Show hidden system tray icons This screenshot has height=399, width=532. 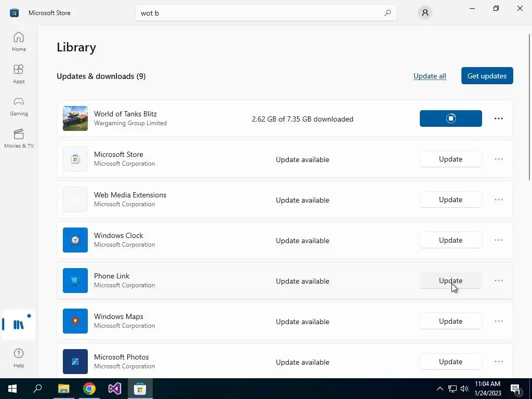click(440, 389)
